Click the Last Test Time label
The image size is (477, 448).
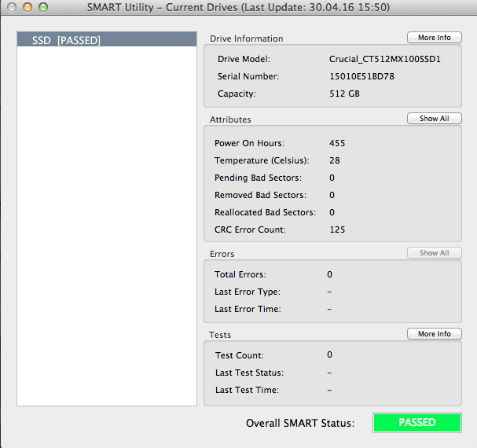(247, 390)
